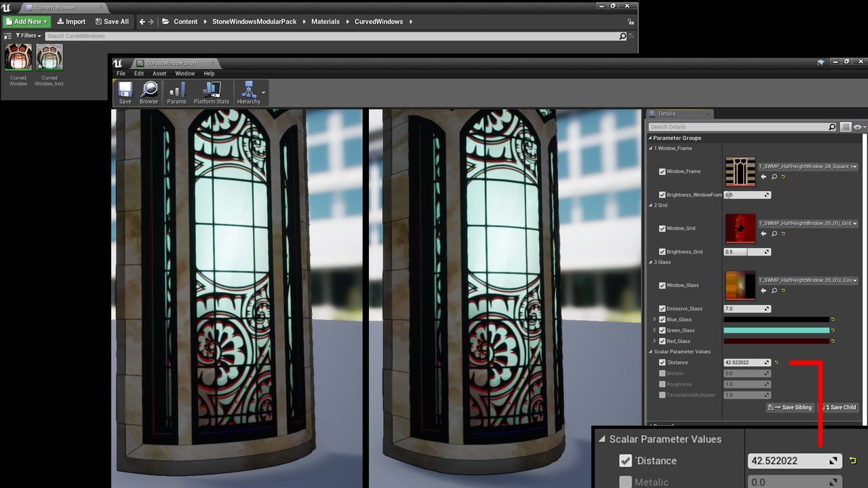Image resolution: width=868 pixels, height=488 pixels.
Task: Click the Save Sibling button
Action: [789, 407]
